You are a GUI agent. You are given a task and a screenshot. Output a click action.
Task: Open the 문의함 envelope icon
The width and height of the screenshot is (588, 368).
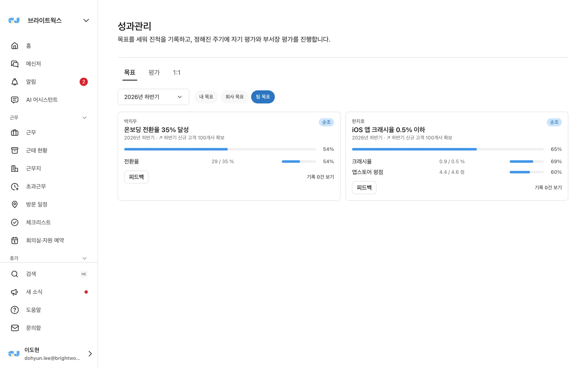[x=15, y=328]
